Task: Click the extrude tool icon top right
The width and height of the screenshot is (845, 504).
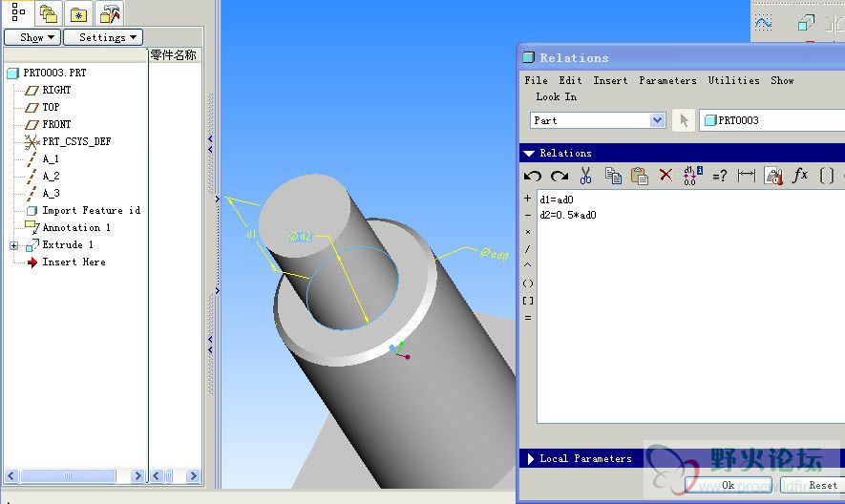Action: [806, 23]
